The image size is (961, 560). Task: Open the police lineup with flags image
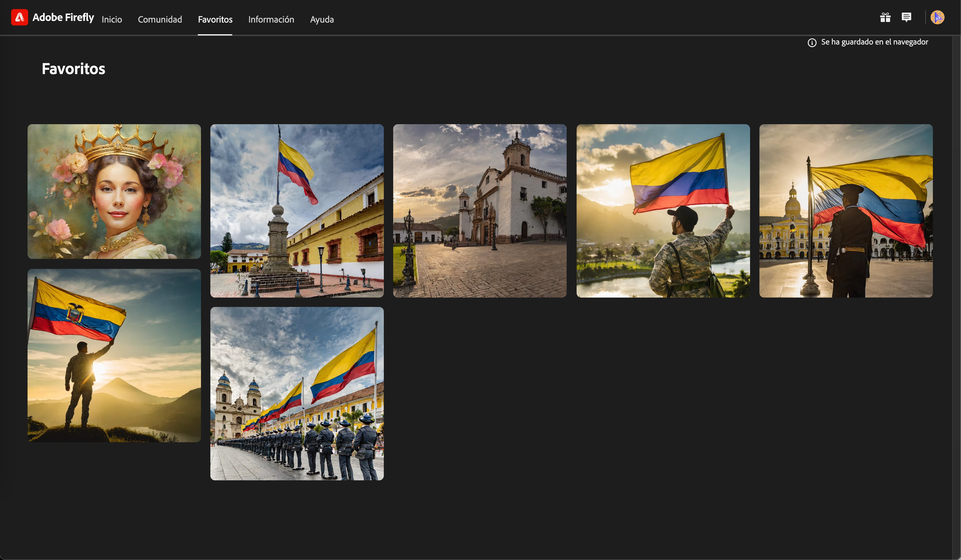click(297, 393)
